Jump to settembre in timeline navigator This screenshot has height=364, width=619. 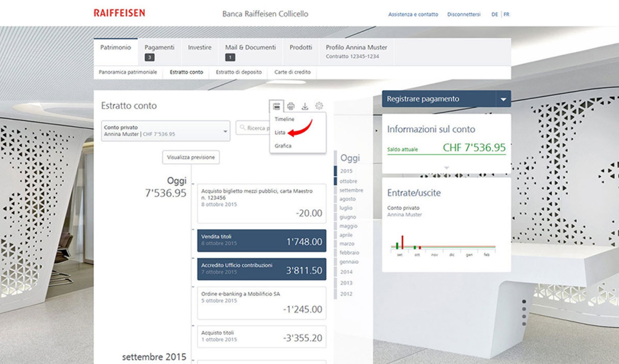click(x=351, y=190)
